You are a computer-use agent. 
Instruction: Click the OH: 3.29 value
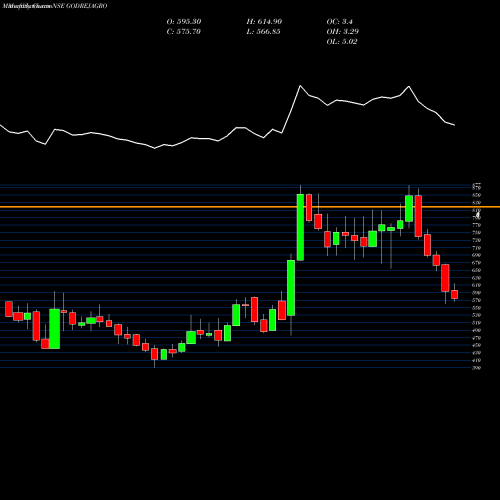342,32
